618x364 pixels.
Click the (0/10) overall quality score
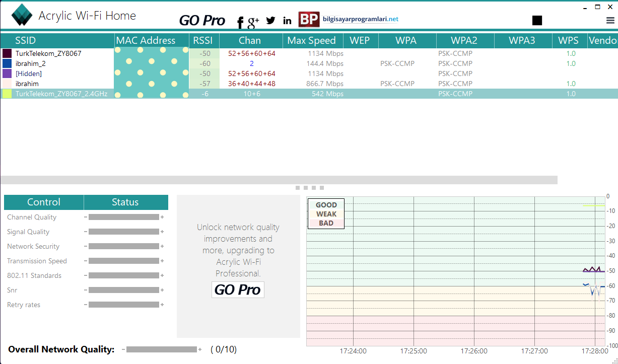coord(224,349)
